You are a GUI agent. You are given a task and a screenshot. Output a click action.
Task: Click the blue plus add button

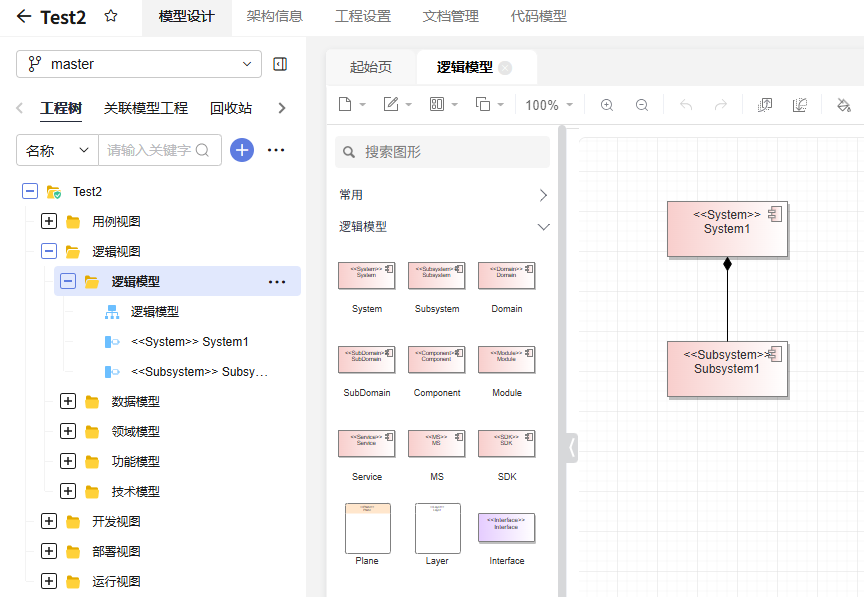coord(242,150)
